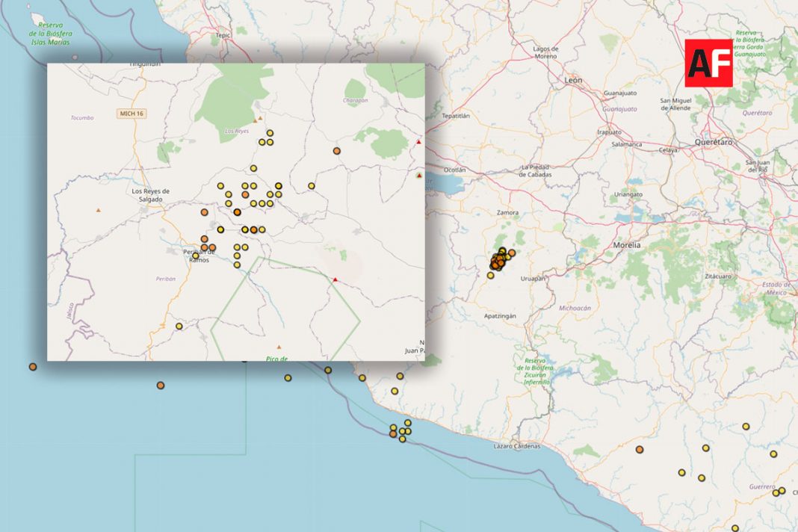Select the Salamanca label
The height and width of the screenshot is (532, 798).
pos(626,144)
